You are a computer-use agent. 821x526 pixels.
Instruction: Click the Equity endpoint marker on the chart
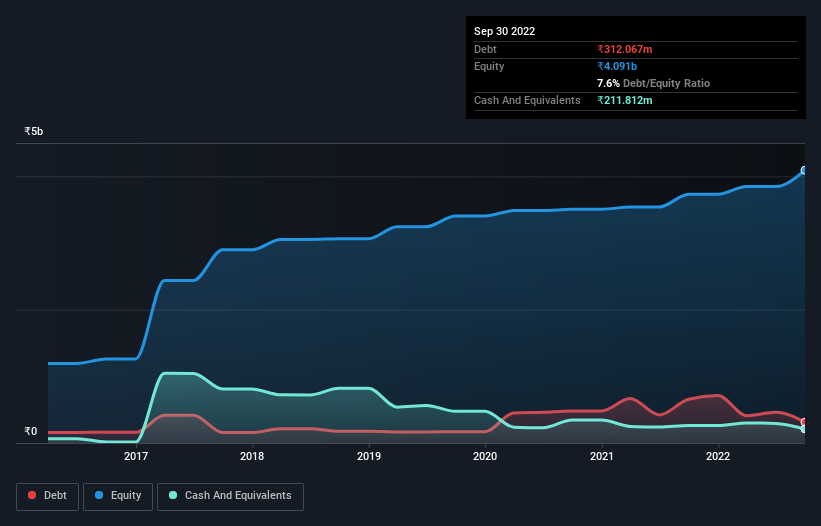(x=804, y=171)
